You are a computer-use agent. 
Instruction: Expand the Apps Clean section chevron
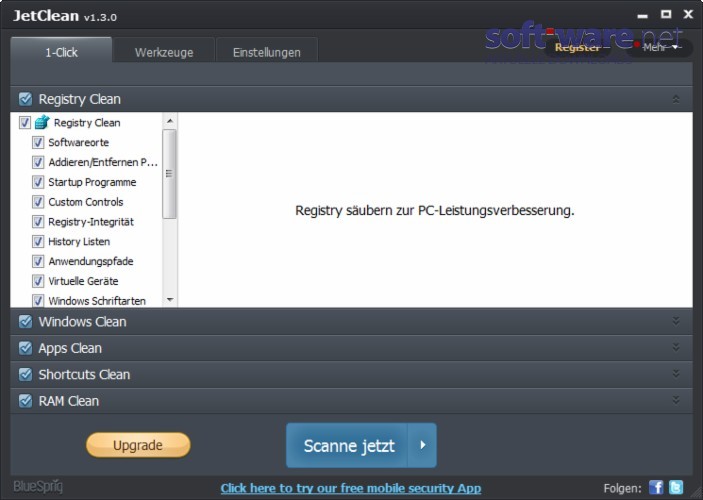point(676,348)
